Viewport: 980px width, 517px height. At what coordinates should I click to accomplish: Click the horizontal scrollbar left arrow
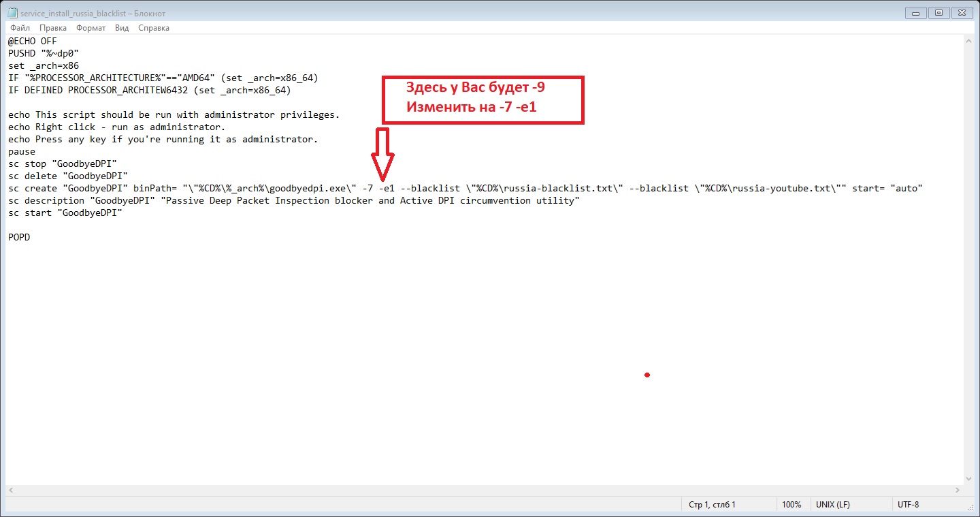[12, 490]
